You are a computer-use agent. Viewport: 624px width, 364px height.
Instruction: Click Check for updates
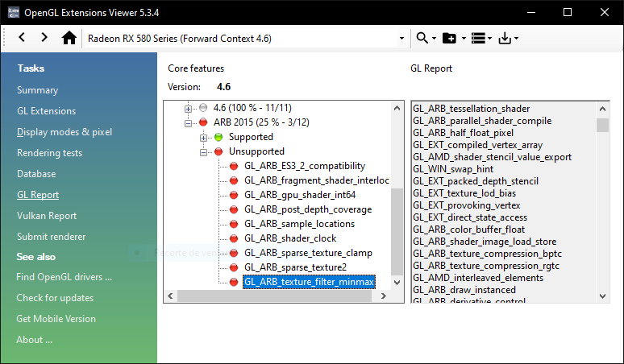click(55, 298)
